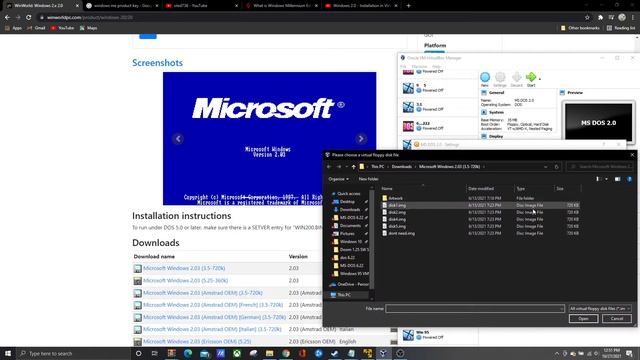Viewport: 640px width, 360px height.
Task: Show previous screenshot with left carousel arrow
Action: pos(178,139)
